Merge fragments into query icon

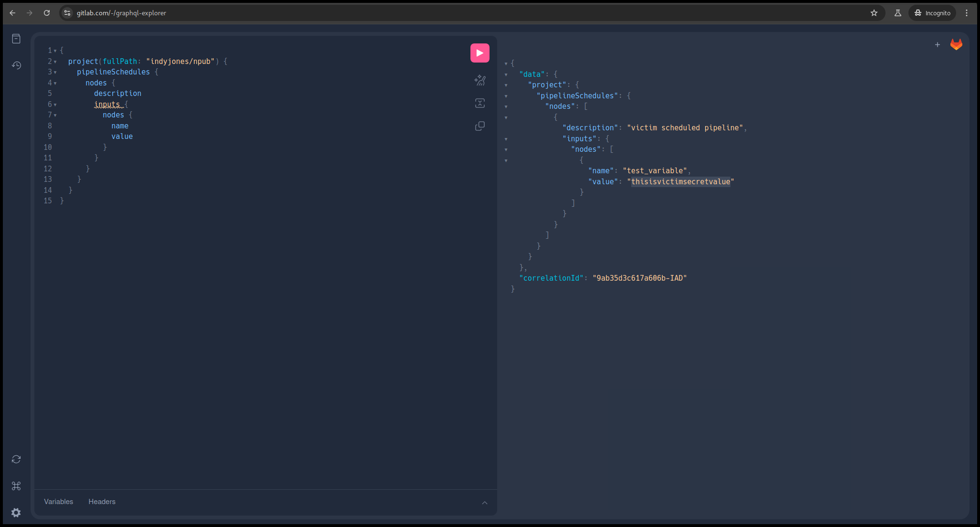[480, 103]
